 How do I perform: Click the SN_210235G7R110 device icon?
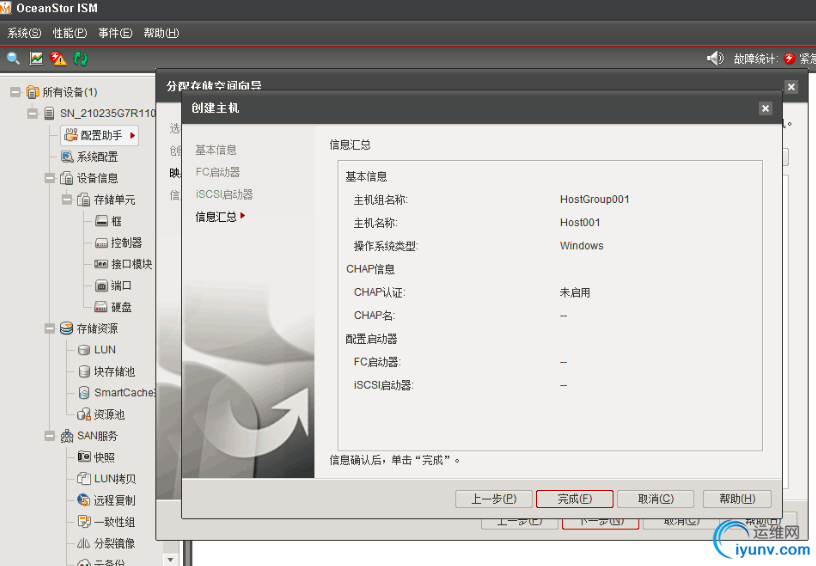coord(49,113)
